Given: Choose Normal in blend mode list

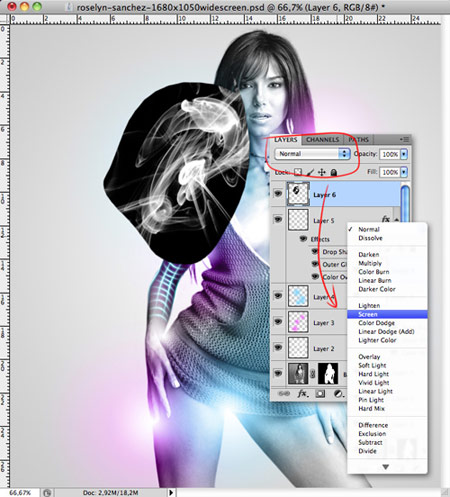Looking at the screenshot, I should click(x=387, y=229).
